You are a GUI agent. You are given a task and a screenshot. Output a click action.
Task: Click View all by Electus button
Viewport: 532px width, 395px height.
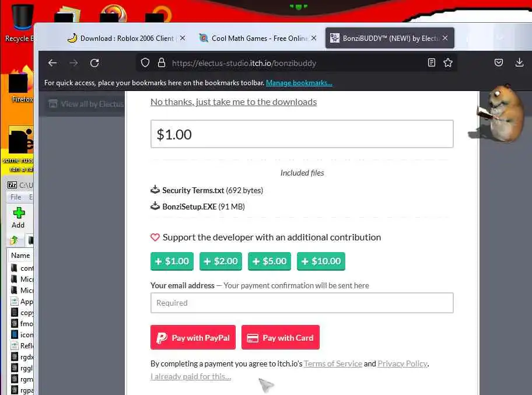click(x=86, y=104)
